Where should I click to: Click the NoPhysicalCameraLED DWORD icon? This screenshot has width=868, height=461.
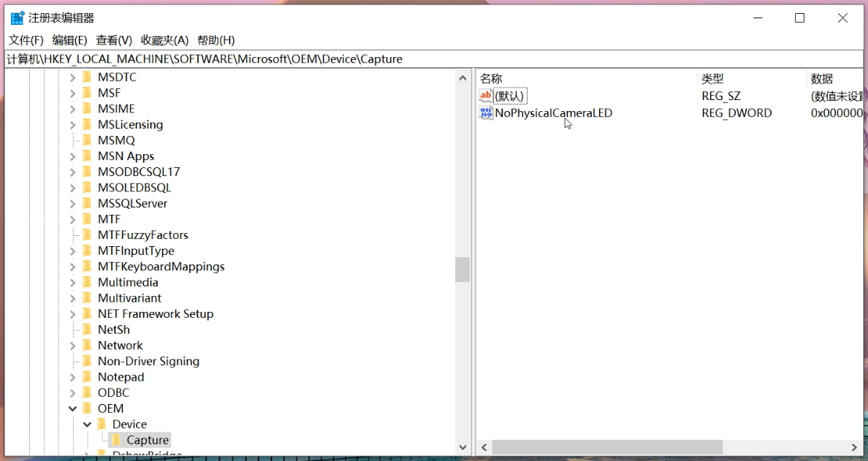click(485, 113)
